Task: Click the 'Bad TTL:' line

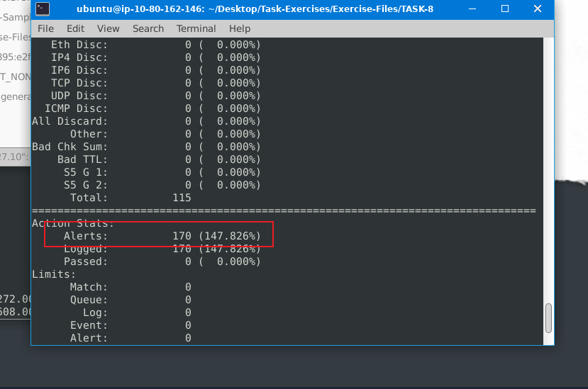Action: click(x=159, y=159)
